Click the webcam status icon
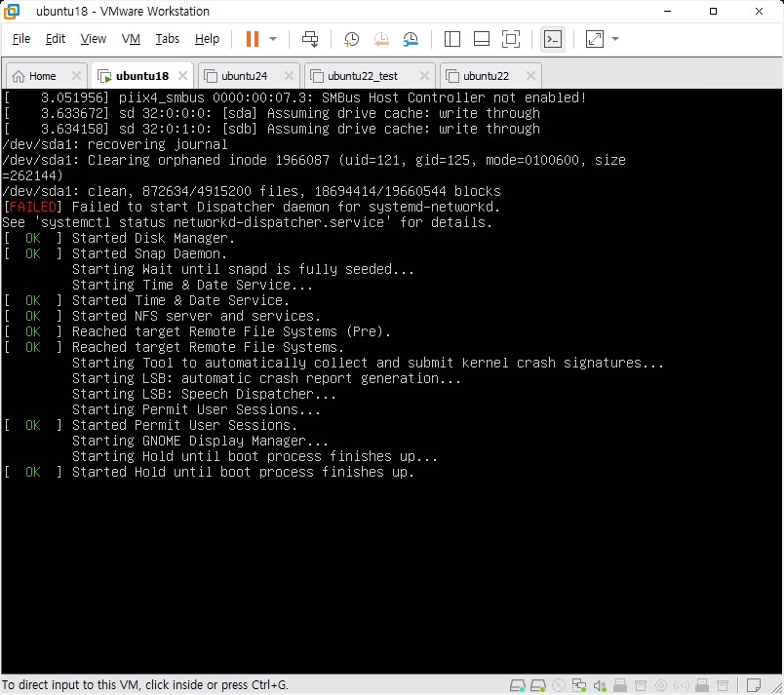 [x=661, y=685]
